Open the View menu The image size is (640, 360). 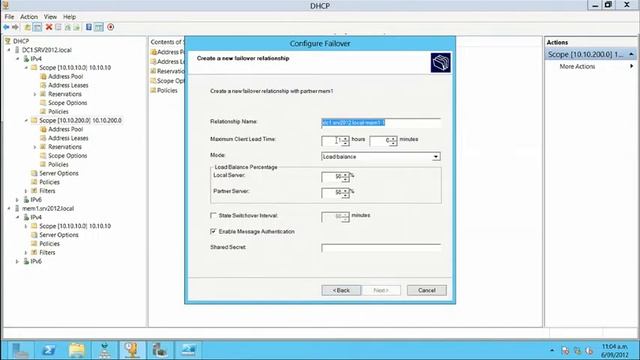[x=50, y=17]
